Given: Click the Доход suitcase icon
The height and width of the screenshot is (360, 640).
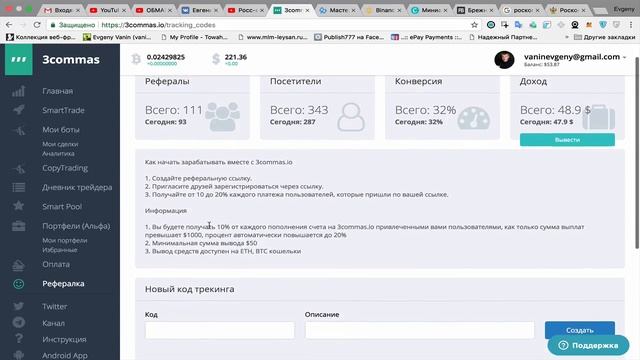Looking at the screenshot, I should pyautogui.click(x=599, y=117).
